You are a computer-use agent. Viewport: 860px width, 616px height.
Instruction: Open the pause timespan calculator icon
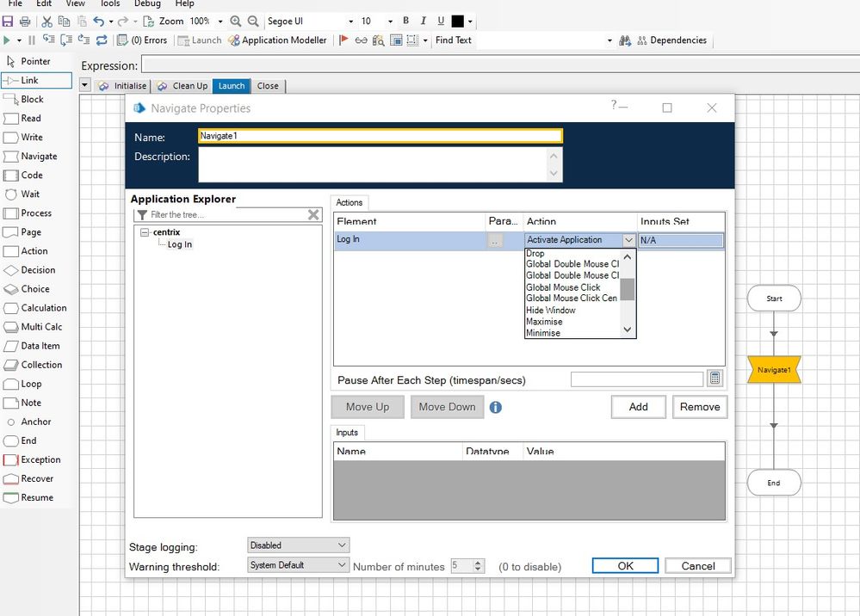715,379
